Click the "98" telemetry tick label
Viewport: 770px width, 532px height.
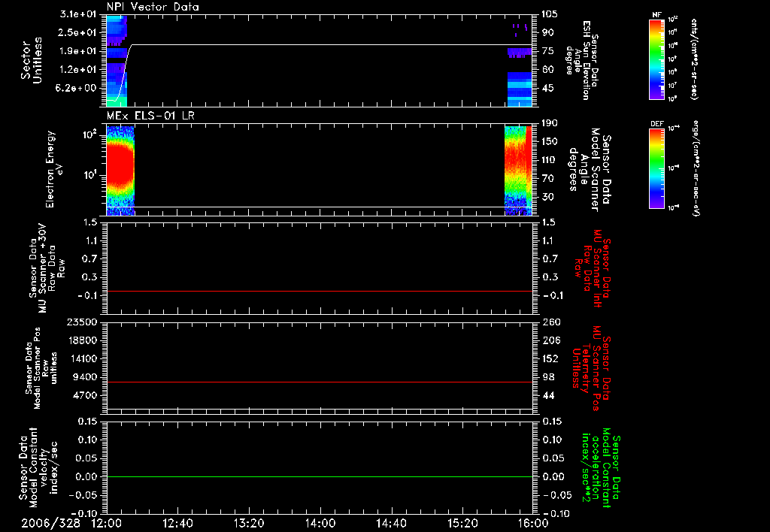(x=547, y=377)
